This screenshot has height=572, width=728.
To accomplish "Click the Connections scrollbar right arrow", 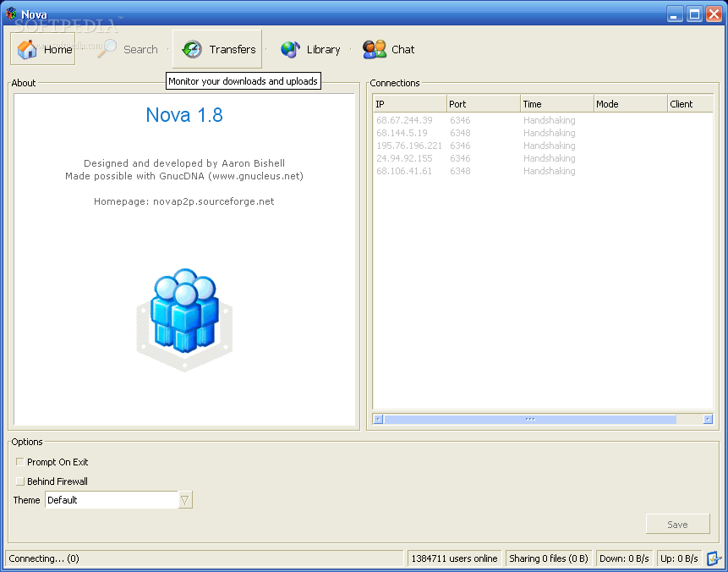I will coord(708,419).
